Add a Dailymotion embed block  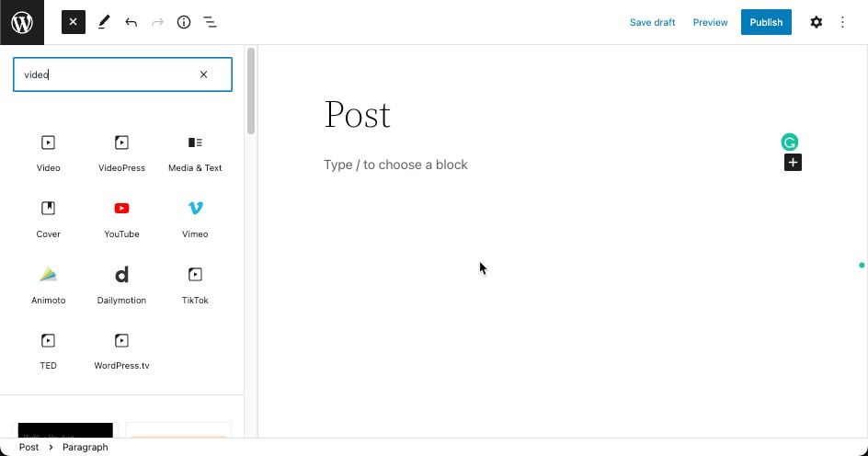tap(121, 284)
